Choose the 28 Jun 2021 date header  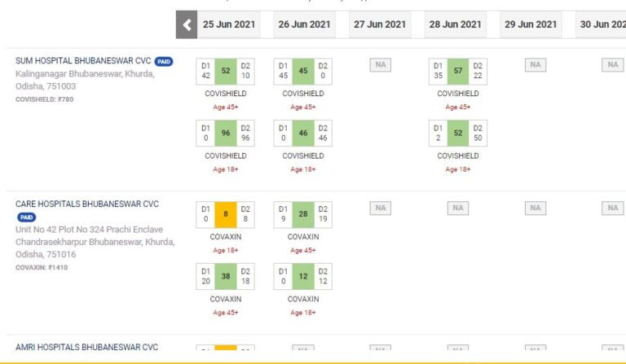455,24
